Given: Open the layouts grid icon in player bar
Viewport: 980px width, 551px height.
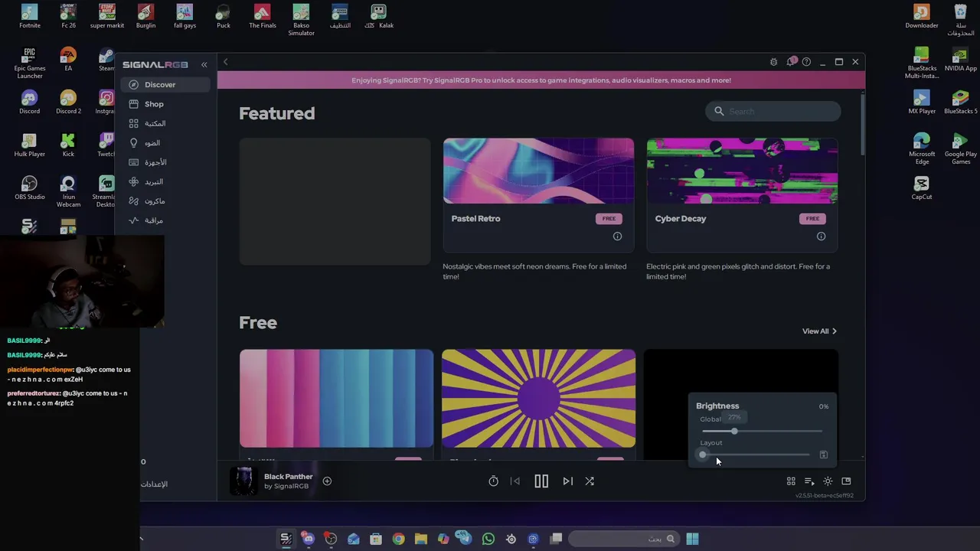Looking at the screenshot, I should coord(791,481).
